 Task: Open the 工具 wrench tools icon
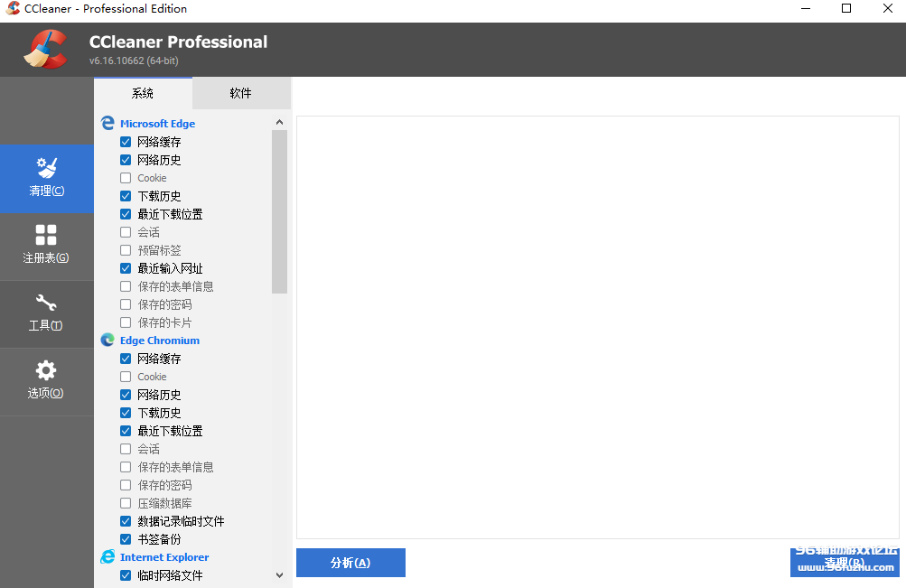(46, 303)
